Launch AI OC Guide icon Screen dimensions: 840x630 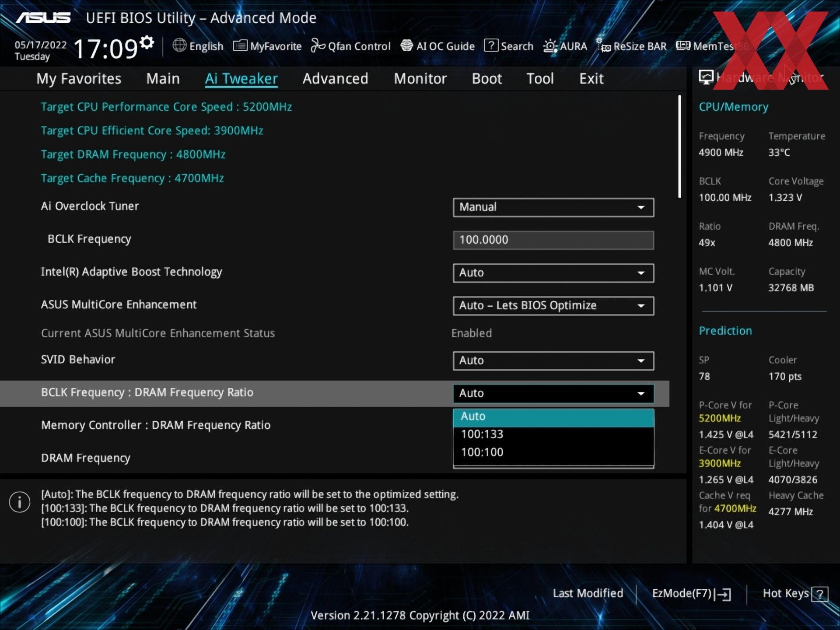point(407,45)
